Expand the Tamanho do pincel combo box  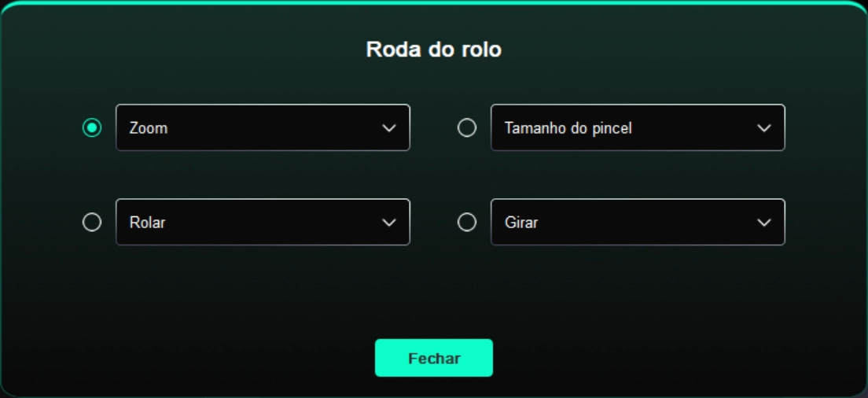tap(638, 127)
